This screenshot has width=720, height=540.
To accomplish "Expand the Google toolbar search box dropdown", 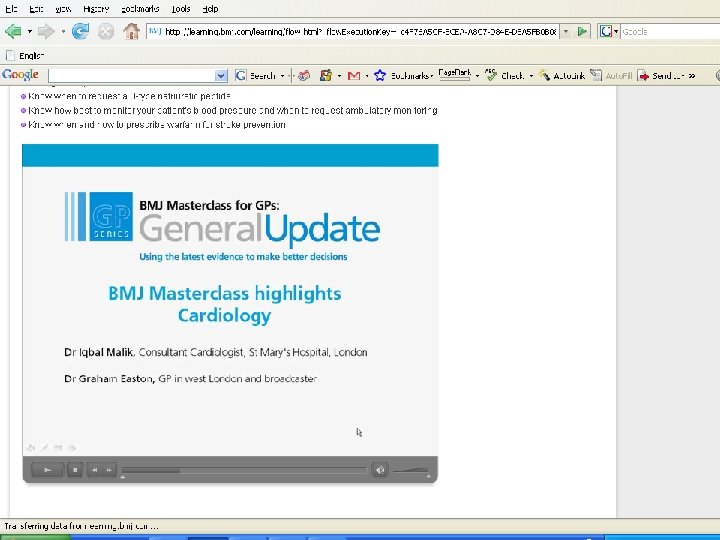I will click(221, 76).
